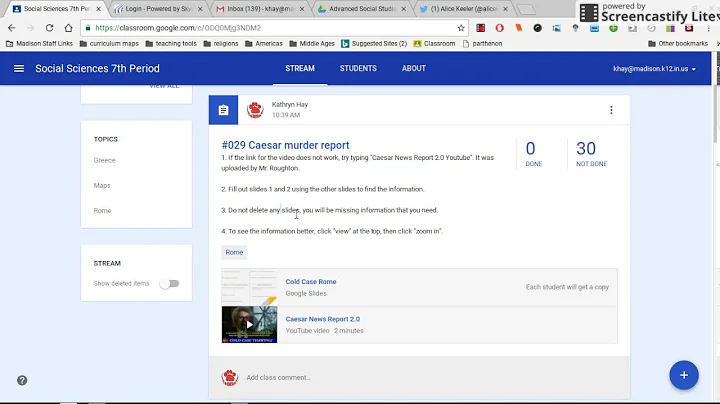The width and height of the screenshot is (720, 404).
Task: Open the Caesar News Report 2.0 video link
Action: point(323,319)
